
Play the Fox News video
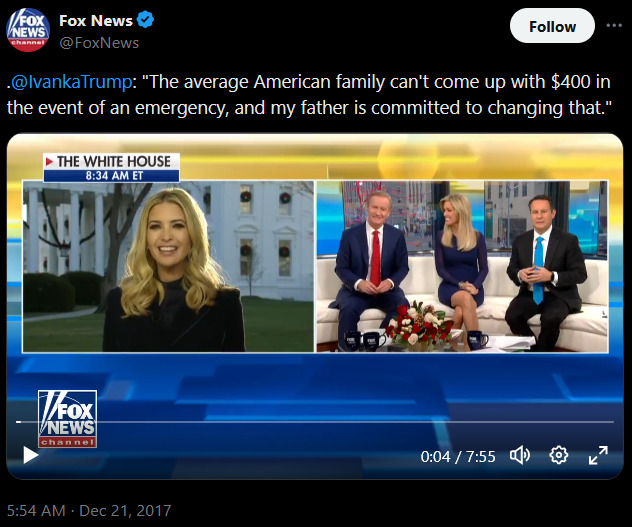tap(31, 455)
